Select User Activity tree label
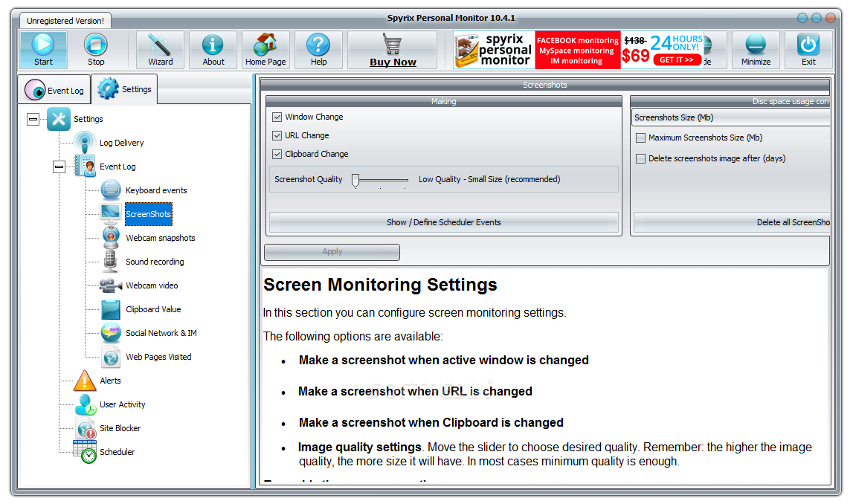Image resolution: width=853 pixels, height=504 pixels. point(123,404)
